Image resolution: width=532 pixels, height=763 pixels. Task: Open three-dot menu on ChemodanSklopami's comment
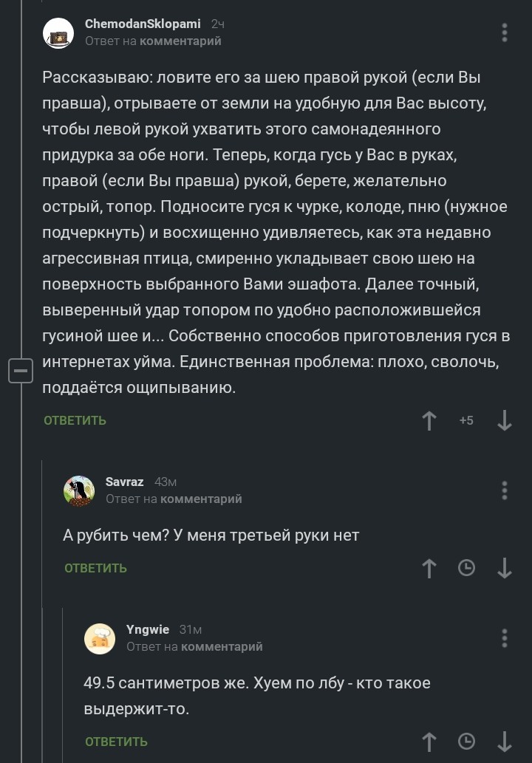pyautogui.click(x=505, y=32)
